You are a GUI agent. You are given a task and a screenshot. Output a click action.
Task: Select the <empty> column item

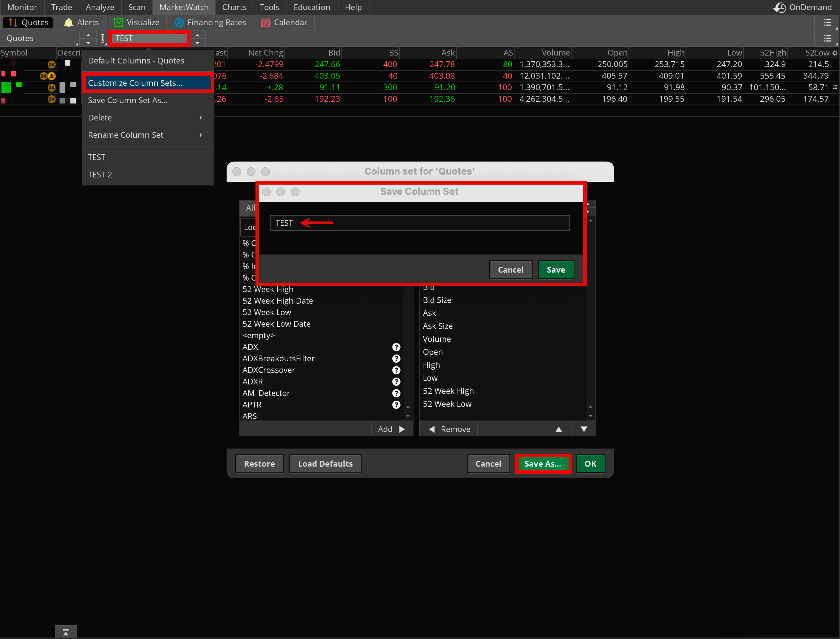(321, 335)
